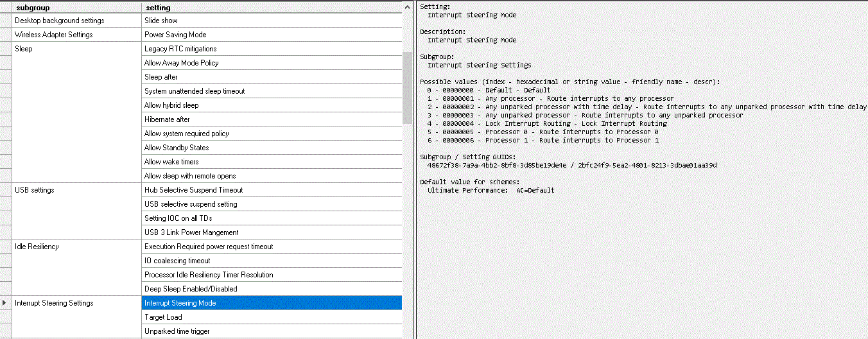Select the USB selective suspend setting row
The width and height of the screenshot is (868, 339).
click(271, 204)
